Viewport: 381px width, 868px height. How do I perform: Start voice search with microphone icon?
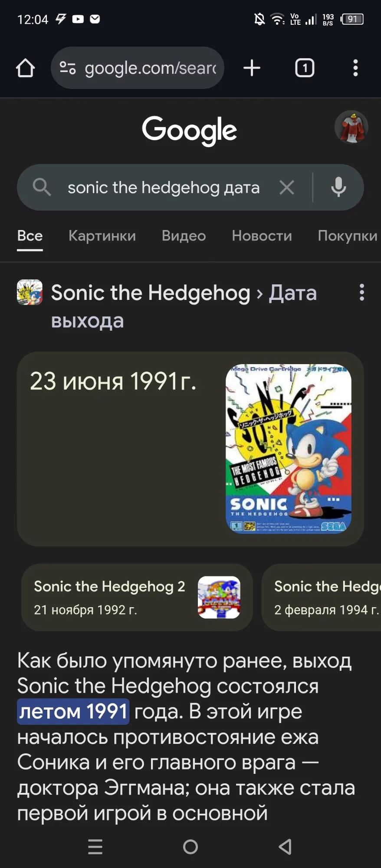(338, 187)
